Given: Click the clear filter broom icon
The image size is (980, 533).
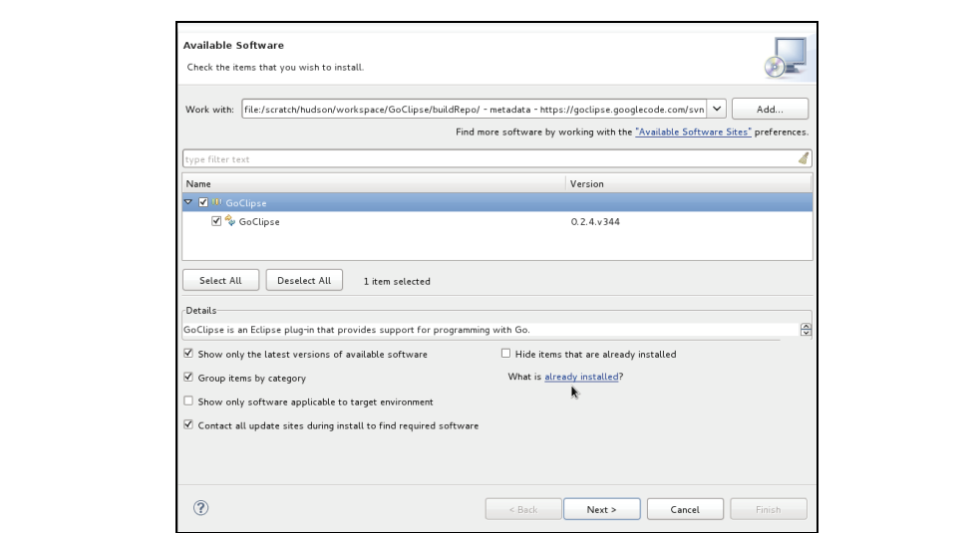Looking at the screenshot, I should click(x=804, y=158).
